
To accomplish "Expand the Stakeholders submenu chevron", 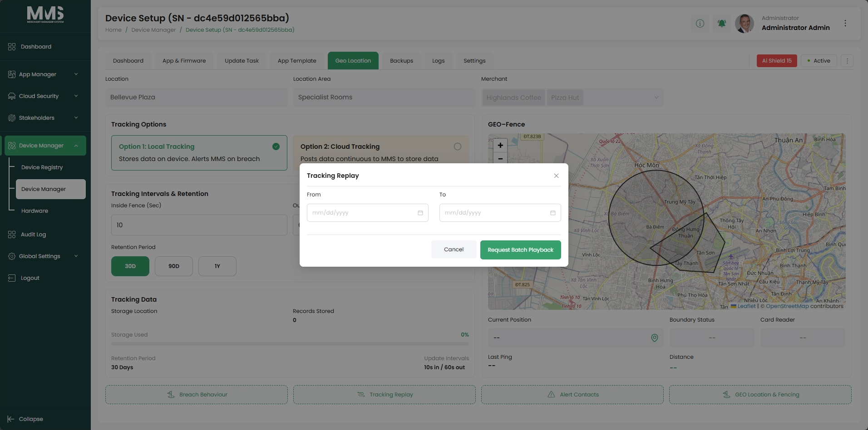I will pos(76,118).
